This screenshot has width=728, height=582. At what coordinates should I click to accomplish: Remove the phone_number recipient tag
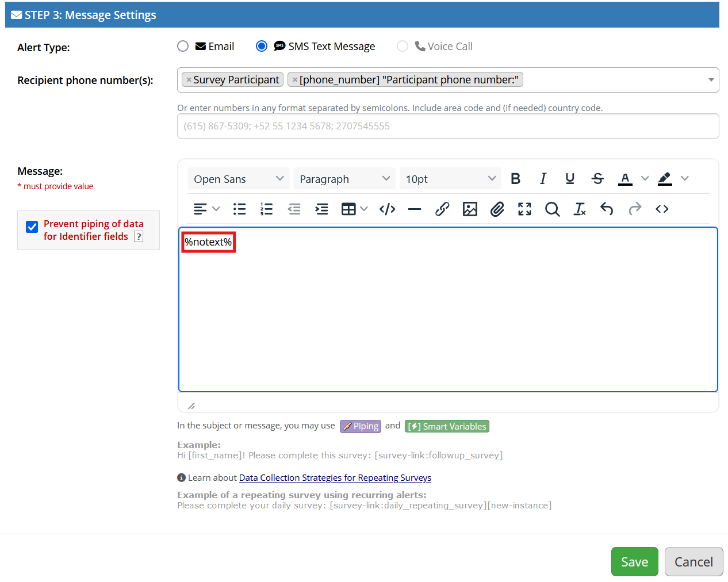tap(294, 80)
